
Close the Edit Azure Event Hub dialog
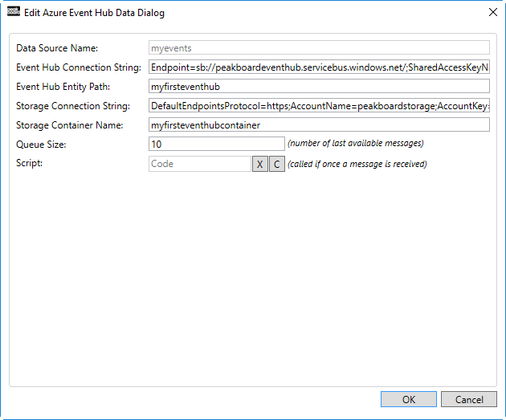[x=493, y=12]
